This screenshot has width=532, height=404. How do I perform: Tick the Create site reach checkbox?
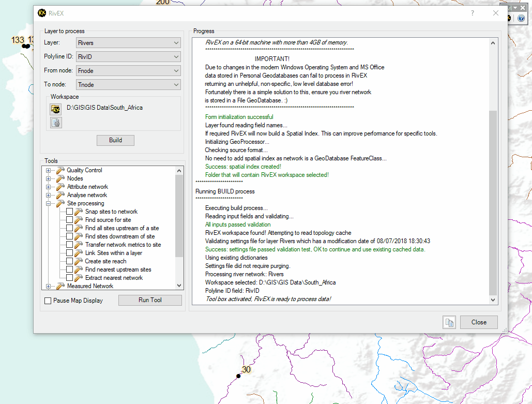70,261
